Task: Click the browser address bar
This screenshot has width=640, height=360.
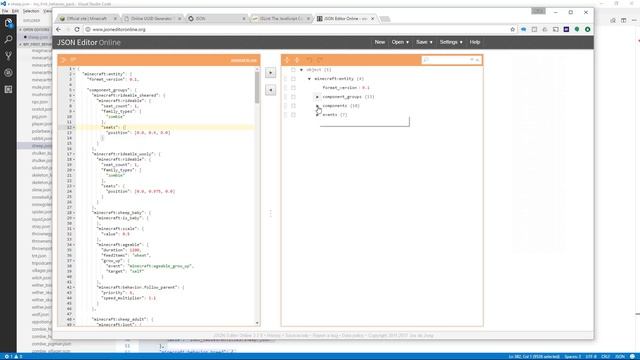Action: click(298, 29)
